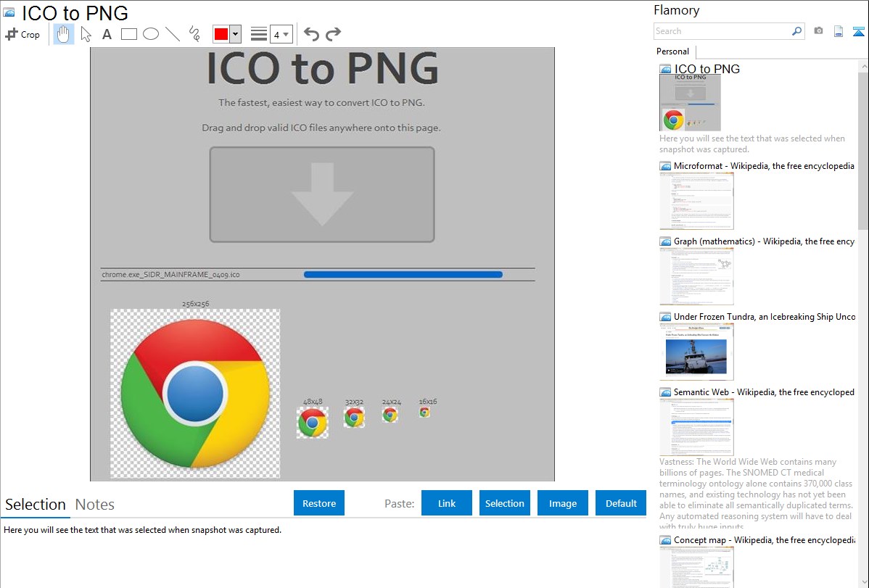
Task: Click the Selection paste button
Action: tap(504, 503)
